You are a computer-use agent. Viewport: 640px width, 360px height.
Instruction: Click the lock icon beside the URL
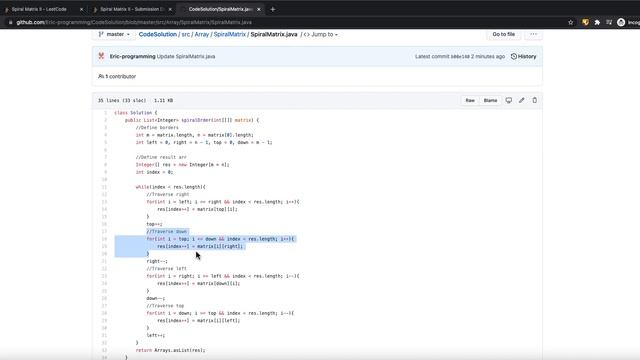coord(11,22)
